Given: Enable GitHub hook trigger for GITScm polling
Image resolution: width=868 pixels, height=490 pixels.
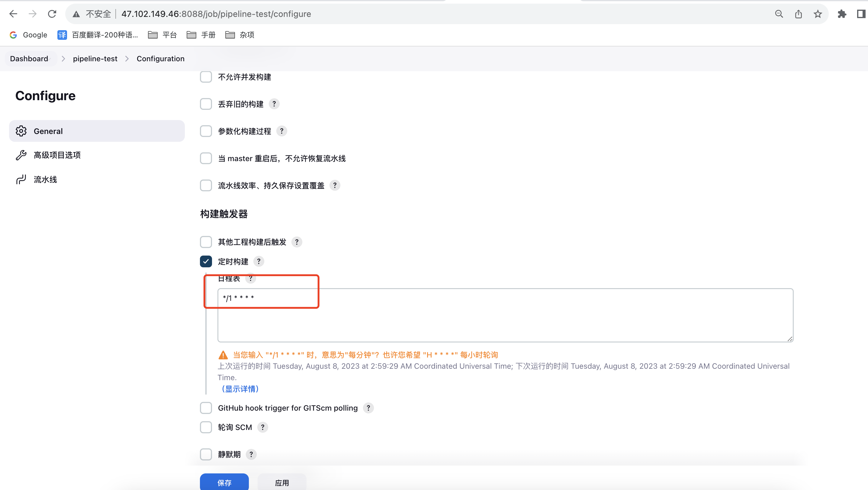Looking at the screenshot, I should (x=206, y=408).
